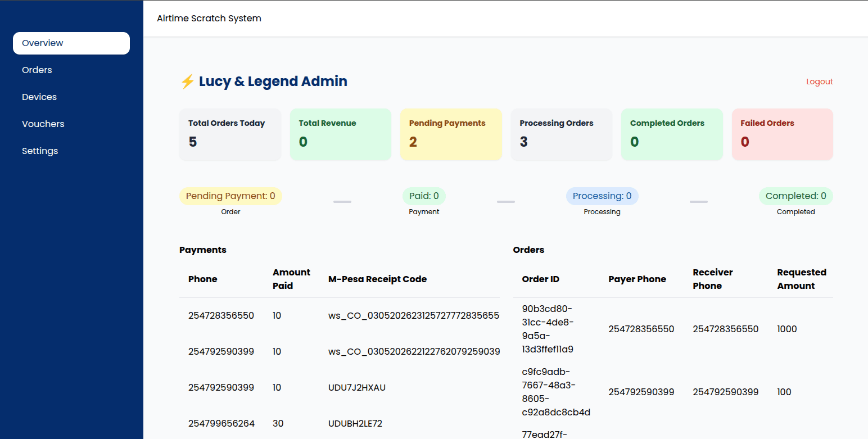Click the Requested Amount column header

(x=802, y=279)
